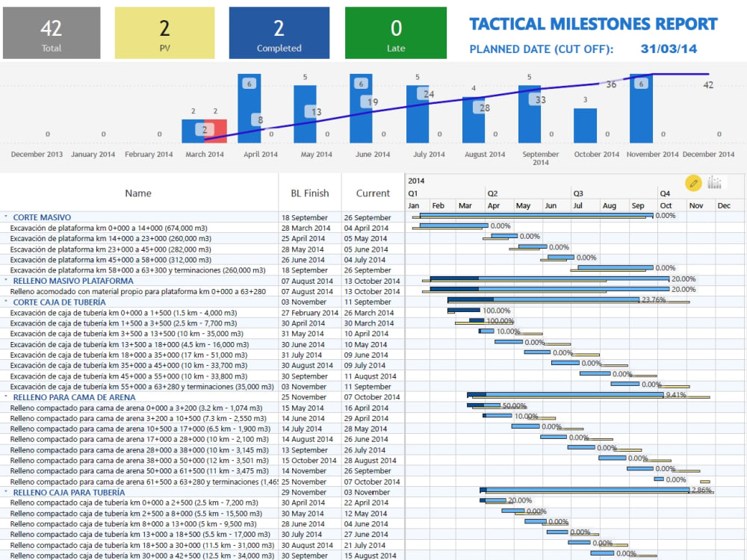Click the Current cell '26 March 2014'

coord(369,313)
